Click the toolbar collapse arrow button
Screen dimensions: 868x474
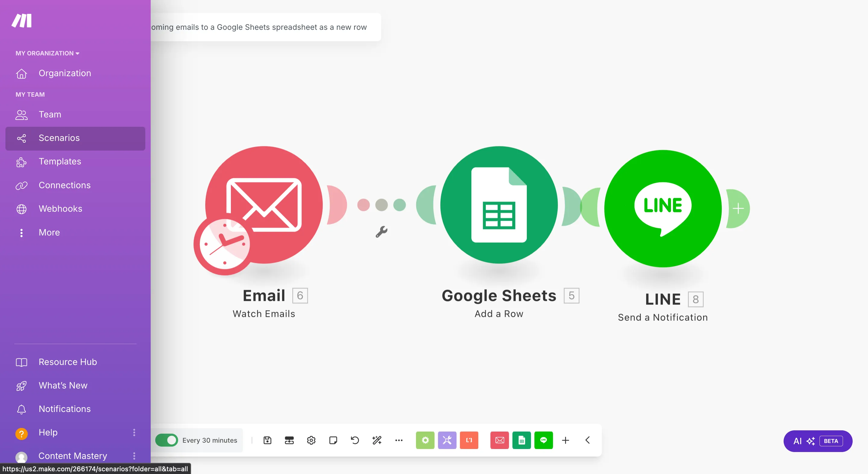coord(588,440)
